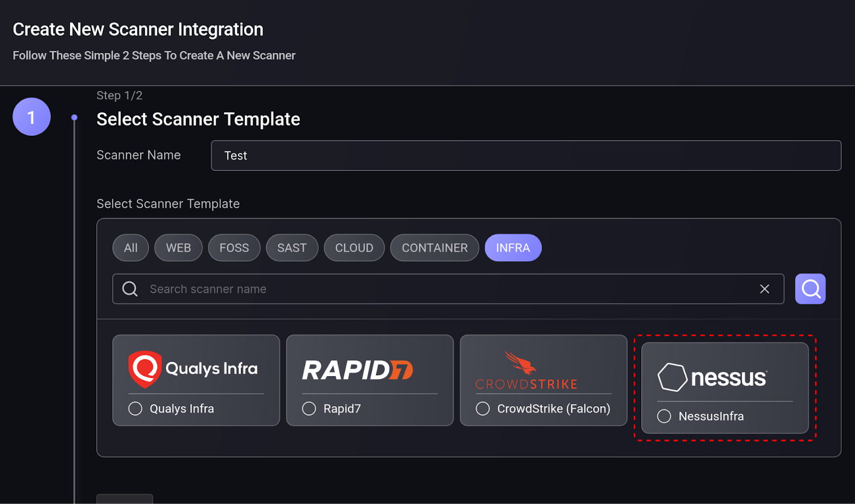The image size is (855, 504).
Task: Click the Search scanner name field
Action: click(x=448, y=289)
